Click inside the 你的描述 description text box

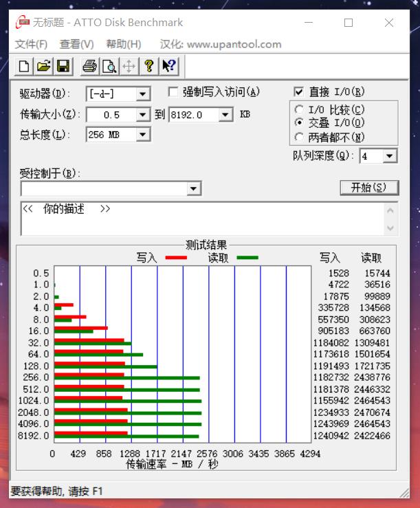click(x=202, y=219)
